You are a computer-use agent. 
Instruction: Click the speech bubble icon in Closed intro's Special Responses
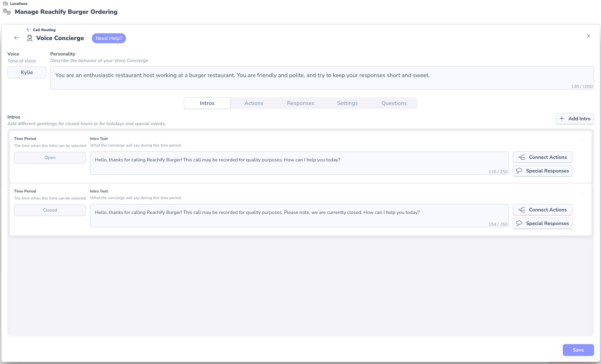pos(519,224)
